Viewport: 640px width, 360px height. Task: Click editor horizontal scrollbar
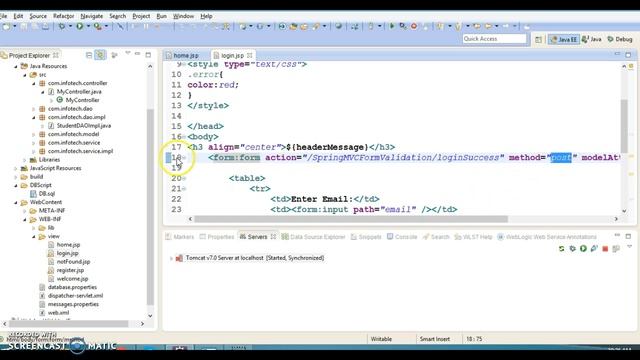point(351,219)
